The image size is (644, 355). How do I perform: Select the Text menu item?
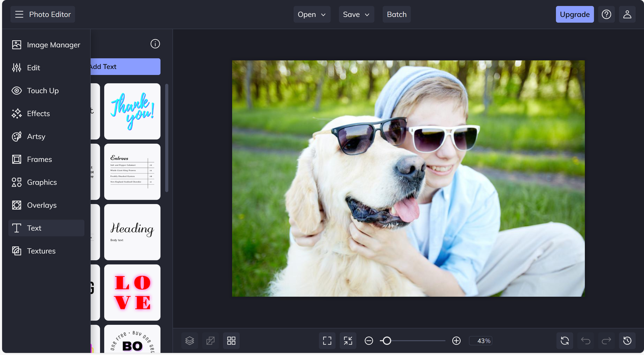(46, 228)
